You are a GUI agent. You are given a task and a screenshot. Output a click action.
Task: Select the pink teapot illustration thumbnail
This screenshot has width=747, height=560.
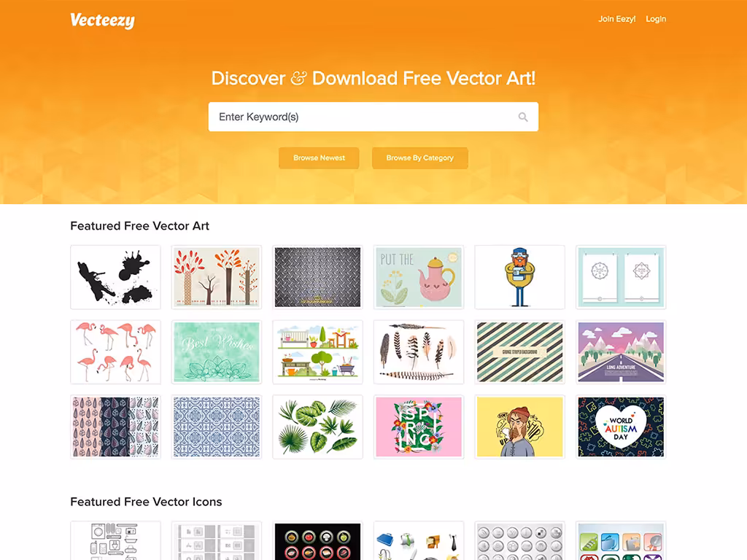coord(418,277)
